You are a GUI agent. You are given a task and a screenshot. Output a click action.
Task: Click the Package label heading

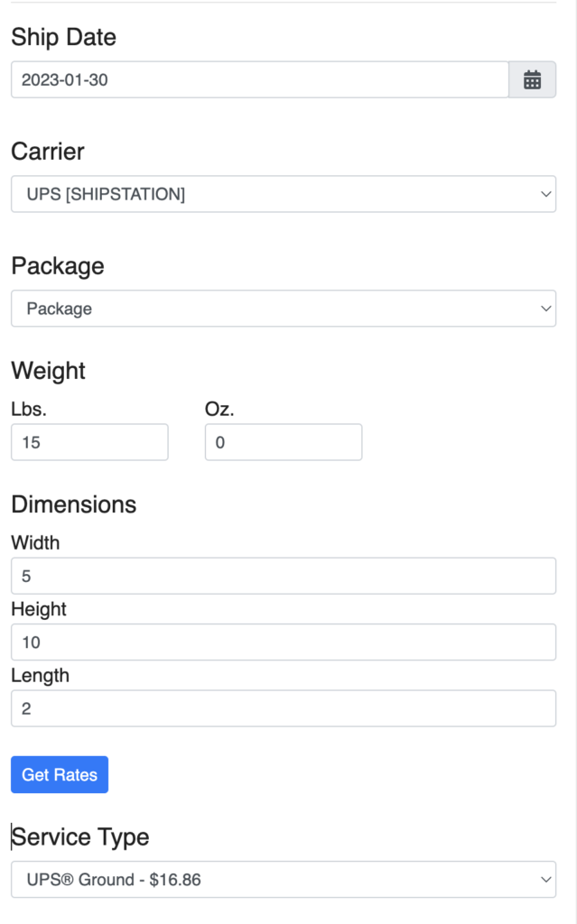[x=58, y=266]
